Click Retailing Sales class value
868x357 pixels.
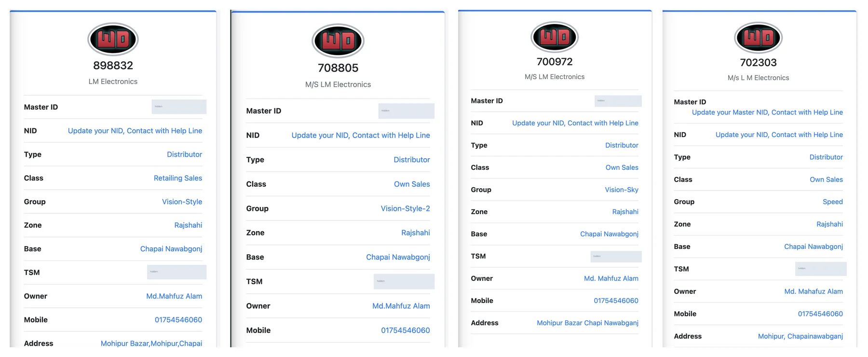coord(178,178)
